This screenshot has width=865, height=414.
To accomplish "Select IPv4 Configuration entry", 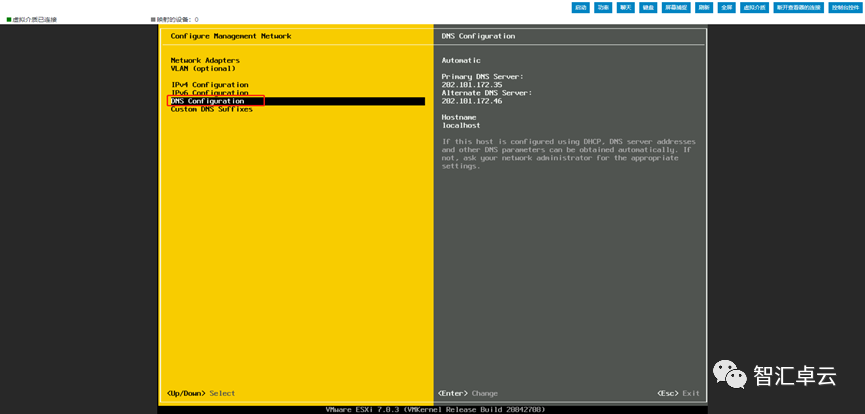I will click(210, 85).
